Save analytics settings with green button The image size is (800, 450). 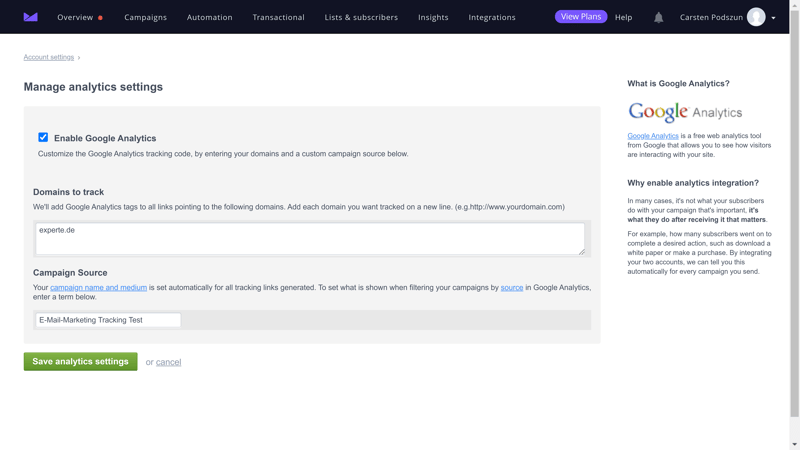(x=80, y=361)
